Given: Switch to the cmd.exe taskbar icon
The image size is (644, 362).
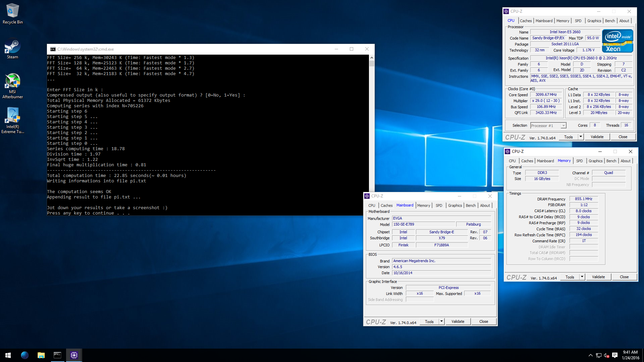Looking at the screenshot, I should pyautogui.click(x=57, y=355).
